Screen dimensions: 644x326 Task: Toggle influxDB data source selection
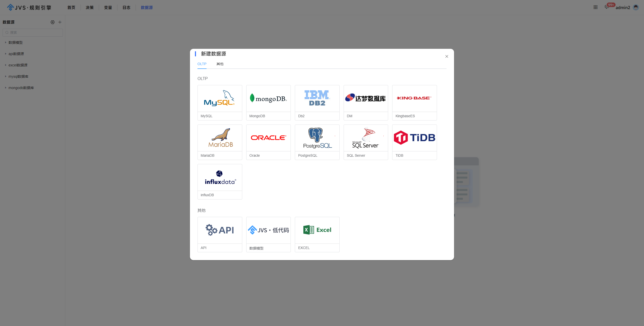point(220,182)
